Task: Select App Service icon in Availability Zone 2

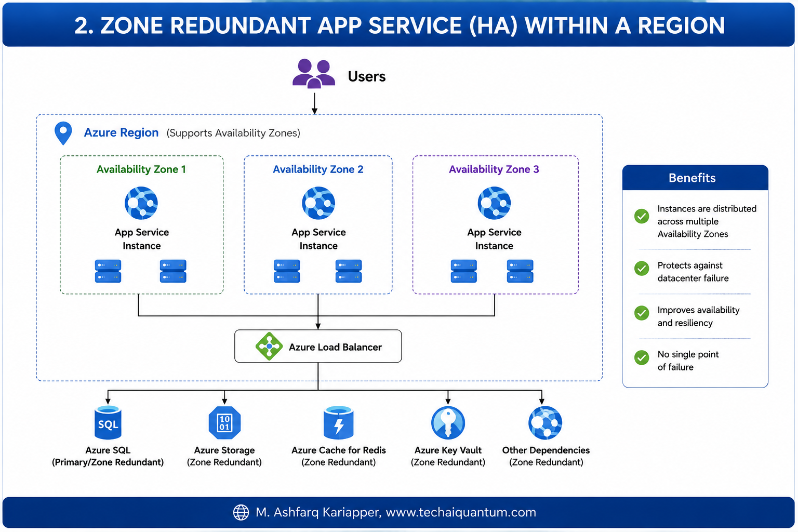Action: tap(318, 203)
